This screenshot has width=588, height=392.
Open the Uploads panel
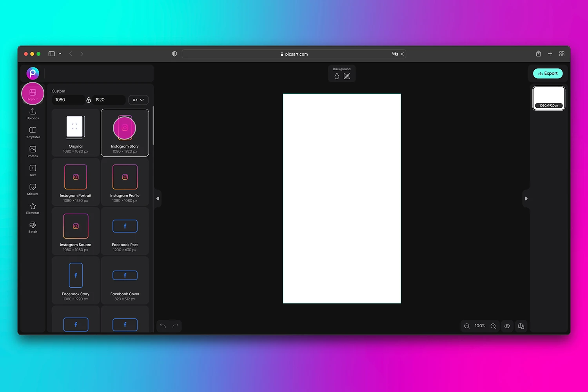pyautogui.click(x=33, y=114)
